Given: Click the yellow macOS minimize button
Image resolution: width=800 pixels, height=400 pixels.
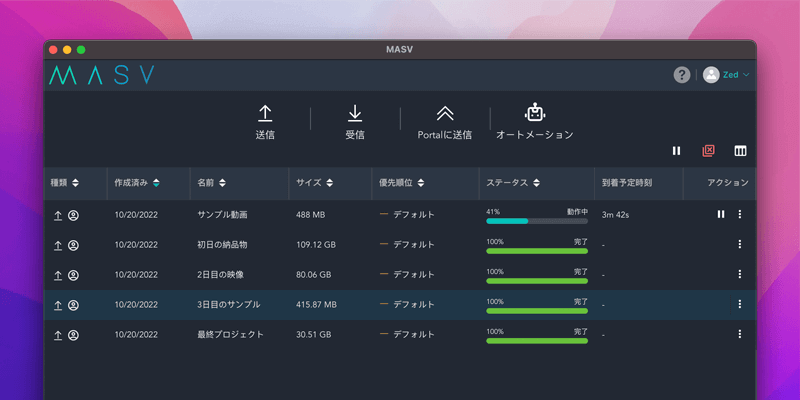Looking at the screenshot, I should click(67, 49).
